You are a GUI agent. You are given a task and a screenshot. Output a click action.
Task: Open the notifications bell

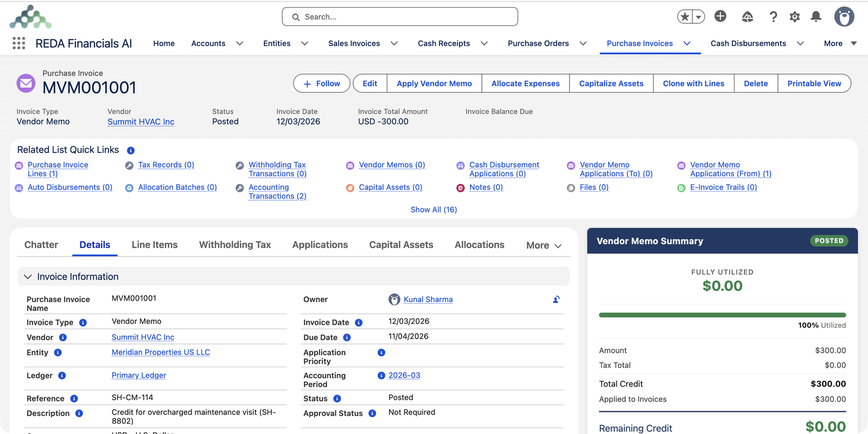816,17
